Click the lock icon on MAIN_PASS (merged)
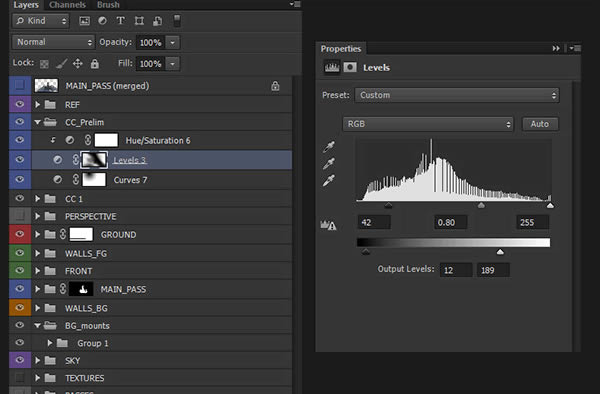 pos(275,86)
